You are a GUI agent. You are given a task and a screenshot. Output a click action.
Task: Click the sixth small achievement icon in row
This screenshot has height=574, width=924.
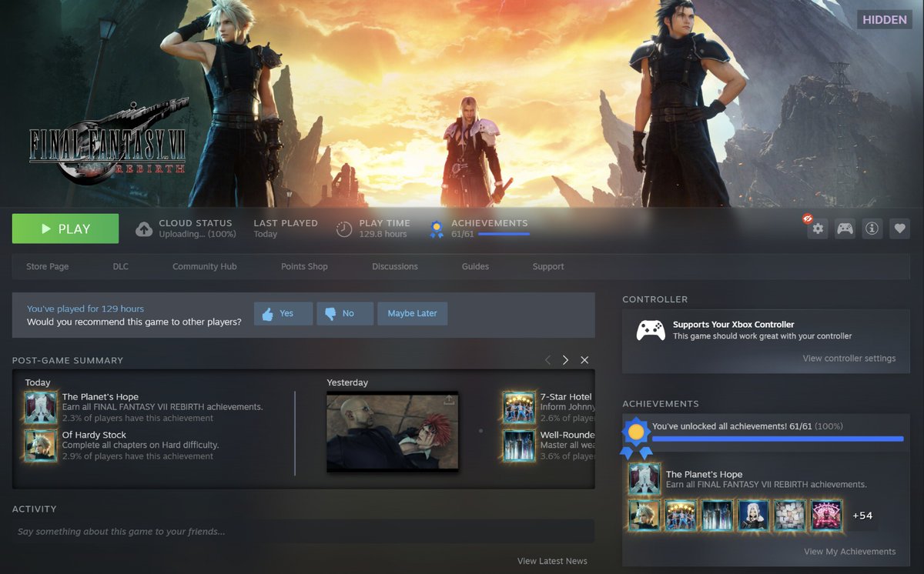[x=826, y=516]
